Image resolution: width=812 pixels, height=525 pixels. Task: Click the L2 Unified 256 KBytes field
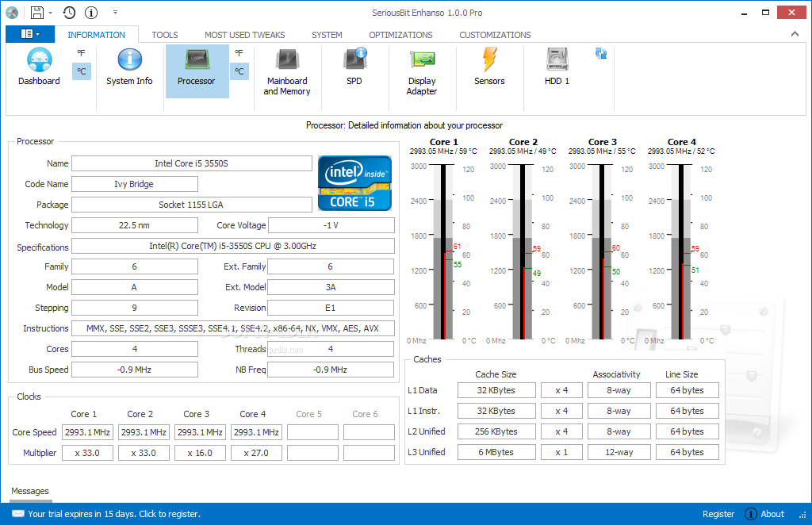[x=496, y=431]
